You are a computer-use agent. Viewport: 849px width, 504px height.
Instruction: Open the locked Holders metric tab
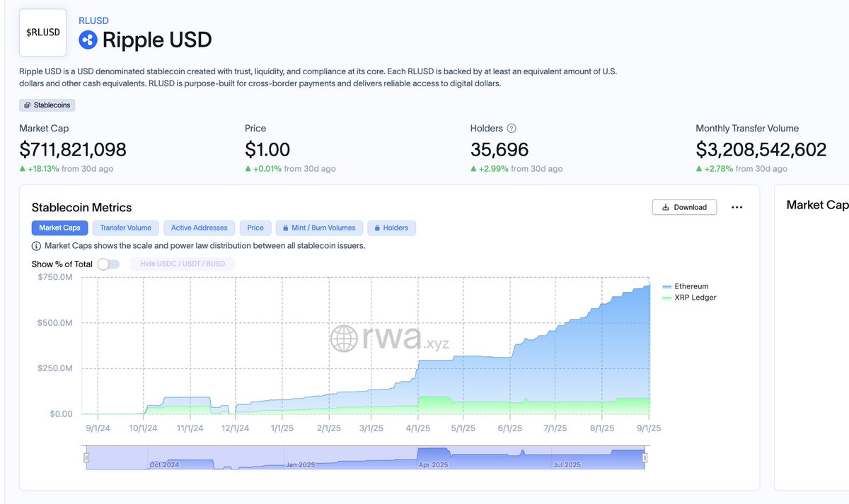click(x=392, y=228)
